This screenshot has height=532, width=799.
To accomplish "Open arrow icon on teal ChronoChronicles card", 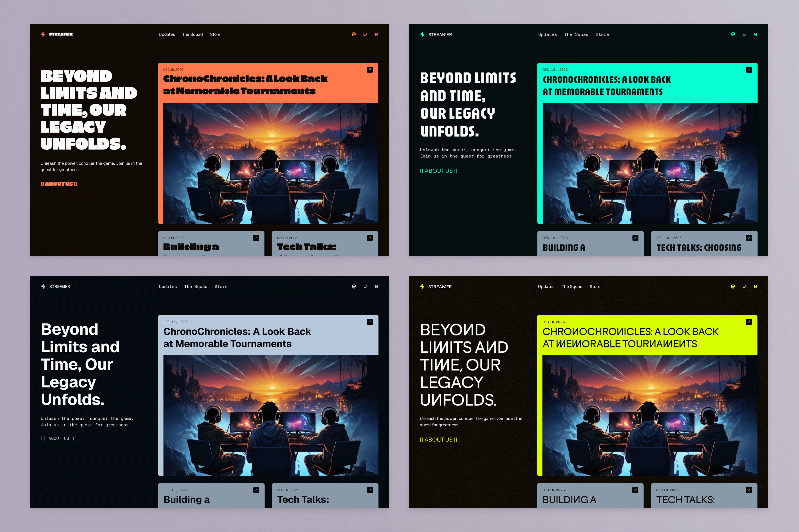I will (x=749, y=70).
